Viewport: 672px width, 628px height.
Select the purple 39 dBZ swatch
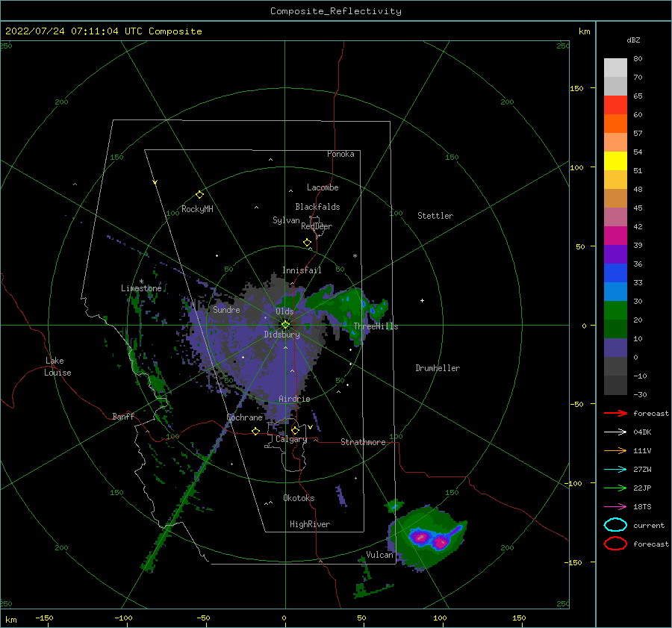615,254
